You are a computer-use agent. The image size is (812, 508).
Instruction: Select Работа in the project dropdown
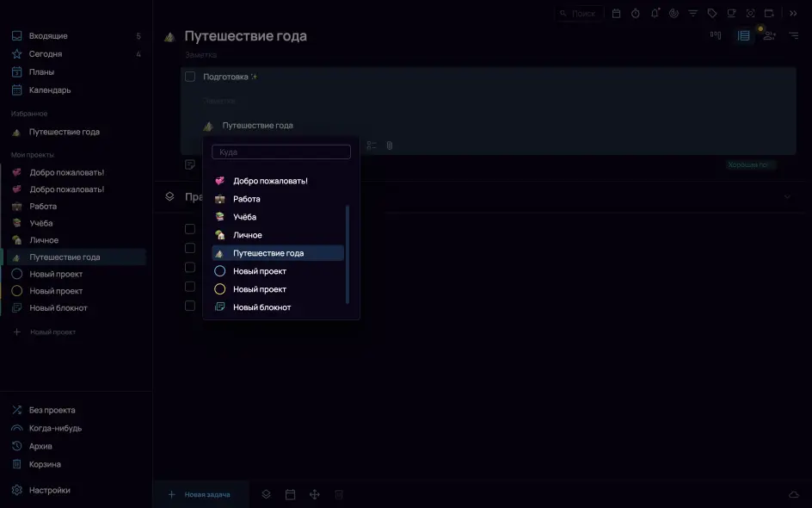coord(247,199)
